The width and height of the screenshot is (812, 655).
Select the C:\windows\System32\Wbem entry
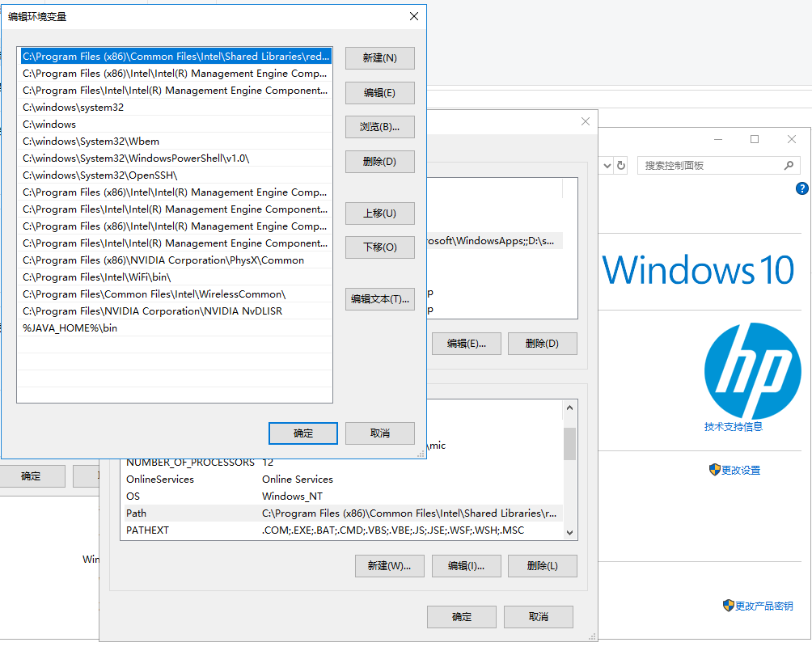[175, 142]
